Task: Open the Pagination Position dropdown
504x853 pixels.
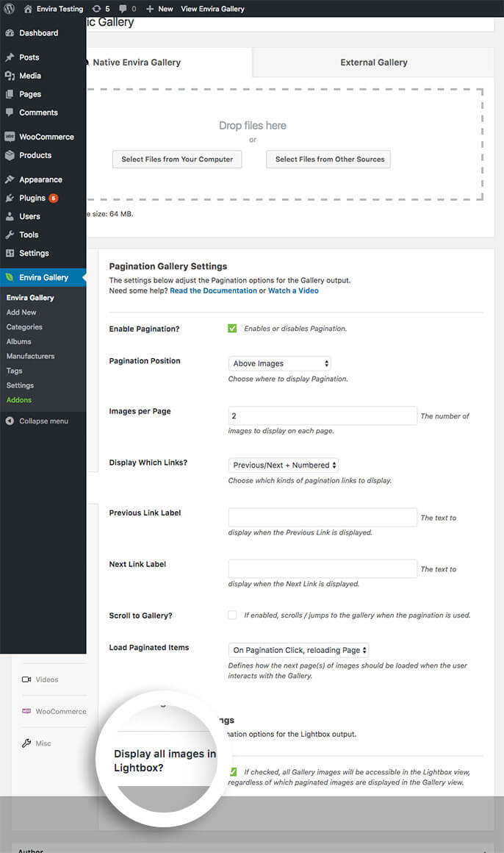Action: tap(279, 363)
